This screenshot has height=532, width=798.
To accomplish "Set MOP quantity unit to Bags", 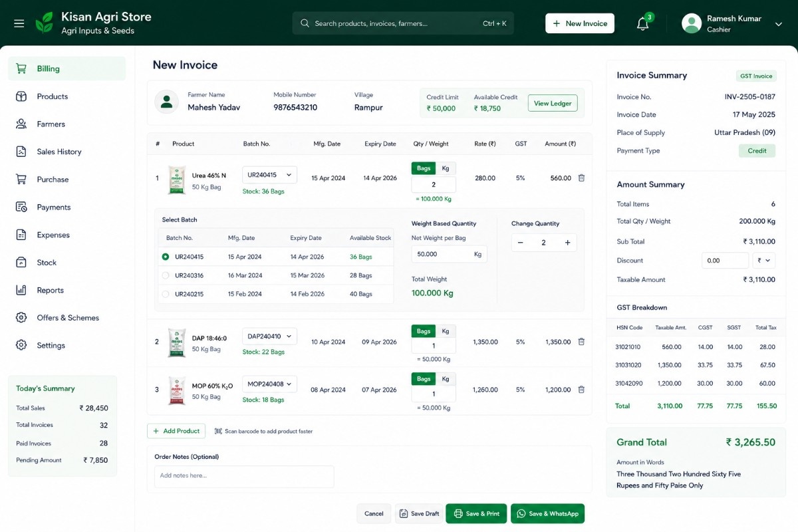I will click(x=424, y=379).
